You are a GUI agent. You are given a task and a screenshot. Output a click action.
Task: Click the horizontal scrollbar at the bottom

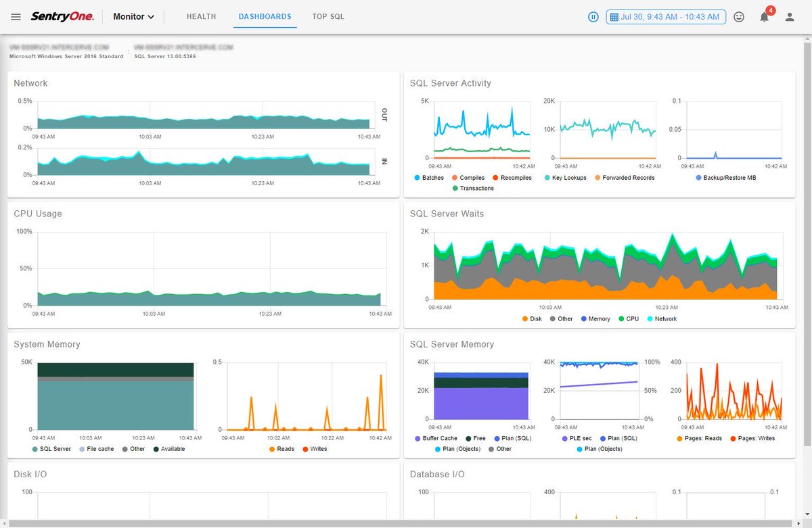[x=399, y=524]
